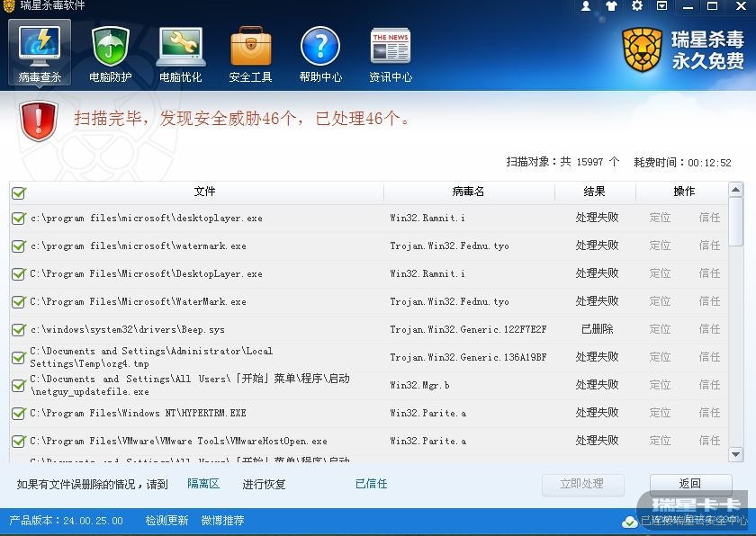Open the 帮助中心 question mark icon
Image resolution: width=756 pixels, height=536 pixels.
(x=320, y=53)
